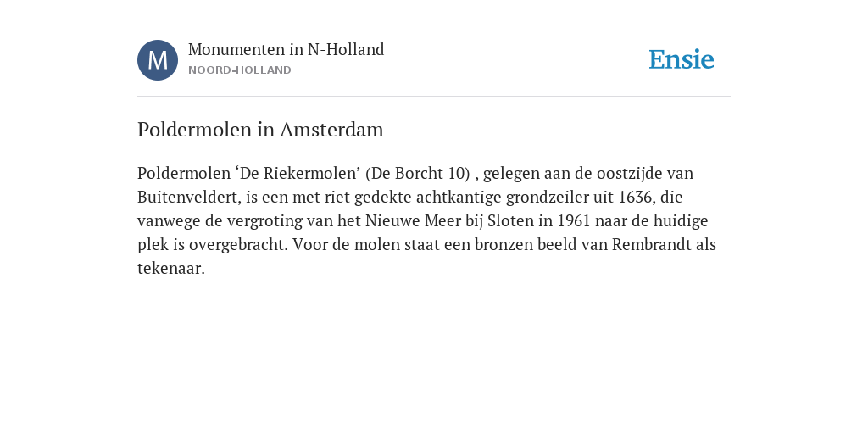868x434 pixels.
Task: Select the NOORD-HOLLAND category label
Action: [240, 70]
